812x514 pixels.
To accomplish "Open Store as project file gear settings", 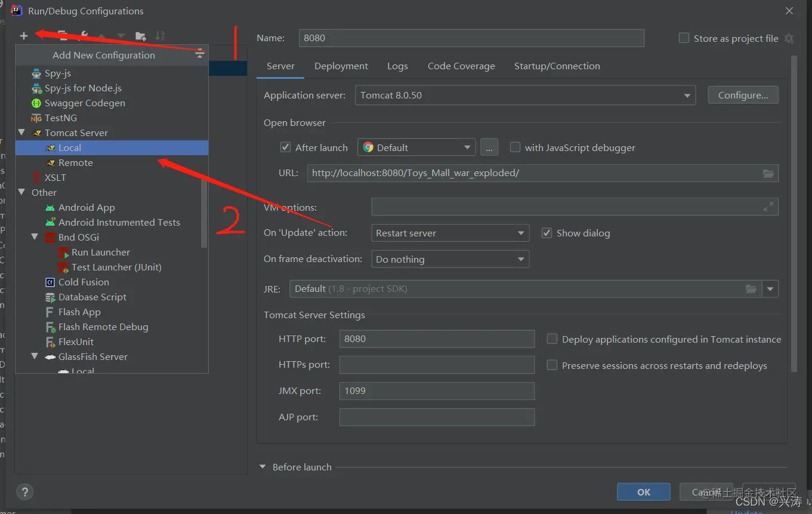I will [x=789, y=38].
